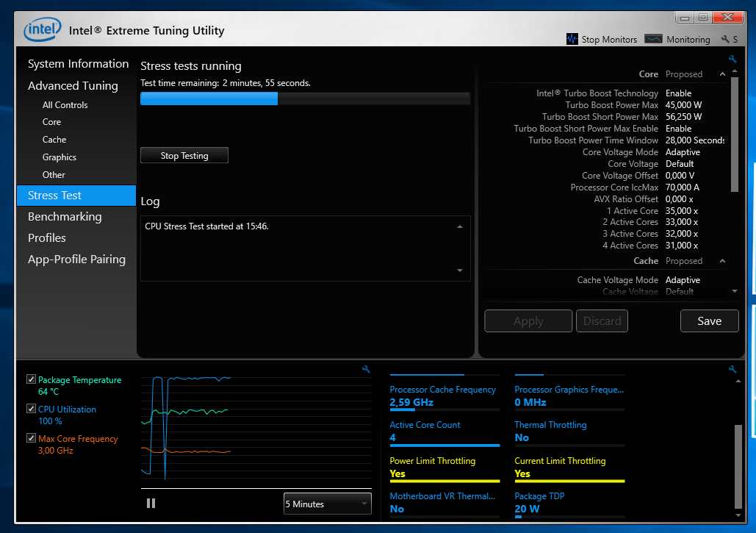Toggle the CPU Utilization checkbox
This screenshot has width=756, height=533.
tap(32, 409)
